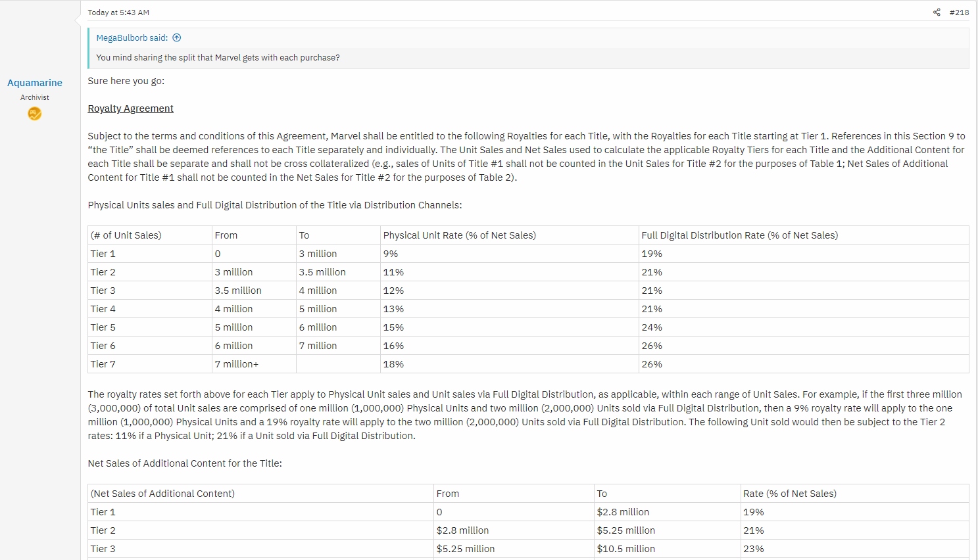
Task: Click the "Rate (% of Net Sales)" header
Action: pyautogui.click(x=789, y=494)
